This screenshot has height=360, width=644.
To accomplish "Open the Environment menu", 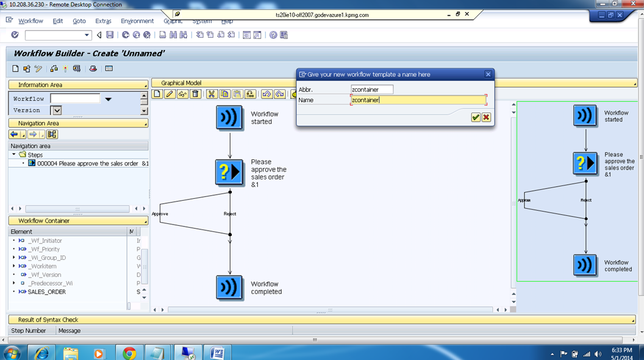I will pyautogui.click(x=137, y=21).
